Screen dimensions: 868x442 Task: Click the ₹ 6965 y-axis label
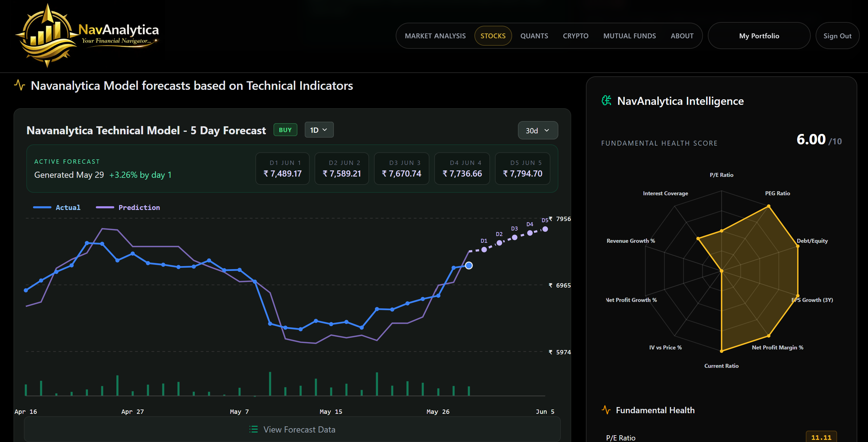point(560,285)
